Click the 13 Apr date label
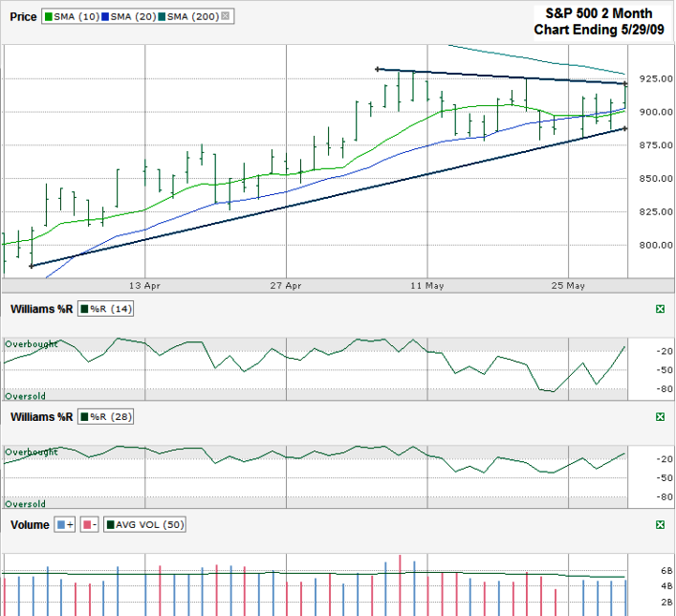 [x=145, y=286]
